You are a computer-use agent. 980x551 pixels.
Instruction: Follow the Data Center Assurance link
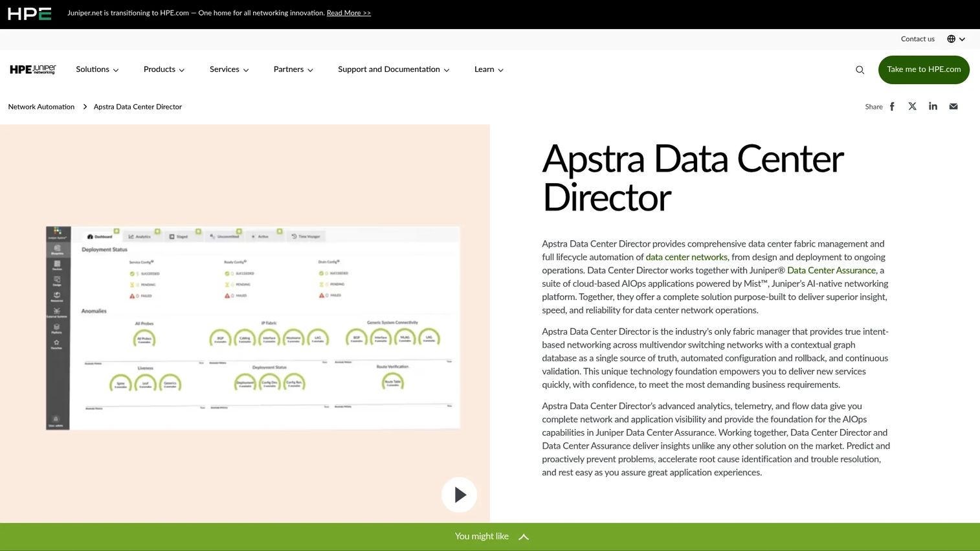coord(831,270)
